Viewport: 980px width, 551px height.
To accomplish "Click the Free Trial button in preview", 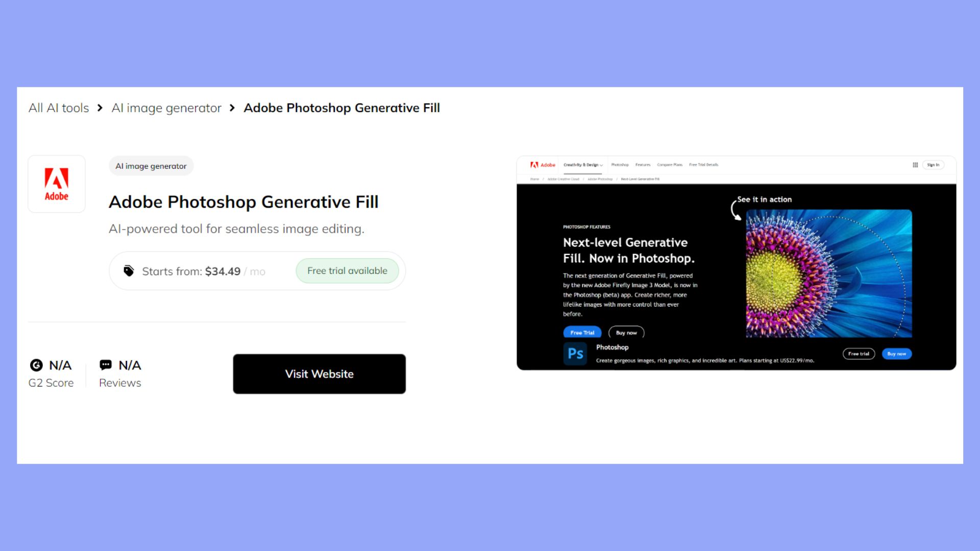I will tap(581, 332).
